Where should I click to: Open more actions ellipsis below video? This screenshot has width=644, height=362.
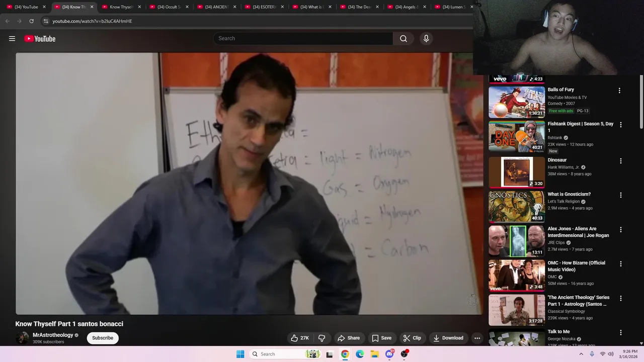pyautogui.click(x=477, y=338)
